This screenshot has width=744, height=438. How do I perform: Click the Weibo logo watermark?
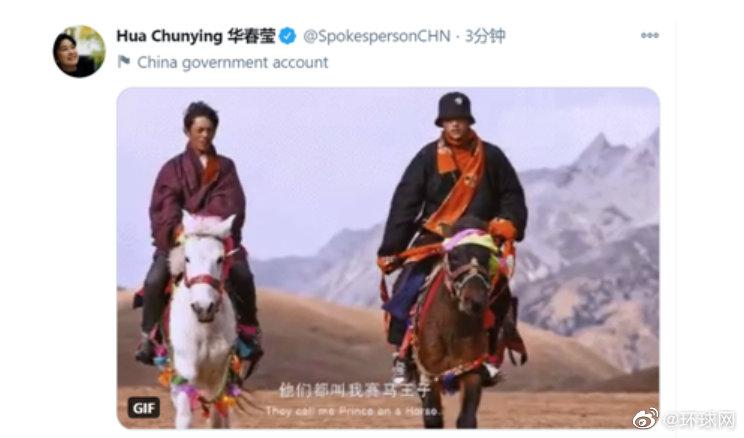click(x=646, y=418)
